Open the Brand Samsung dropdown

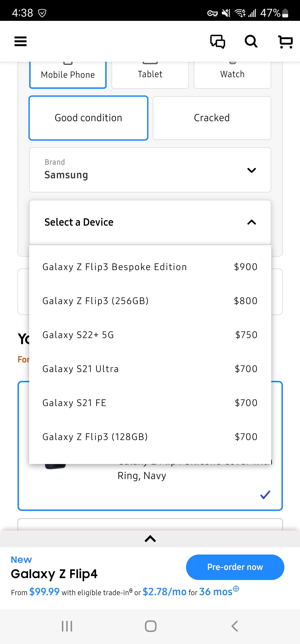pyautogui.click(x=150, y=170)
